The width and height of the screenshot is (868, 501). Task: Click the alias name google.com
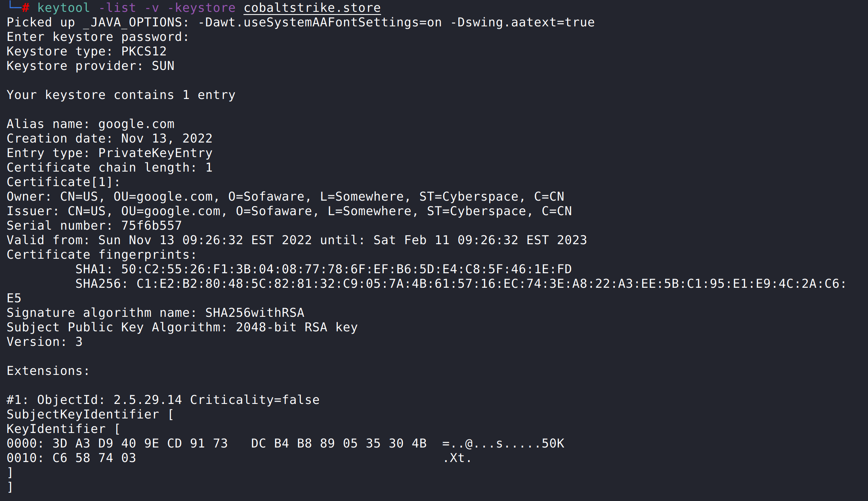click(x=136, y=124)
